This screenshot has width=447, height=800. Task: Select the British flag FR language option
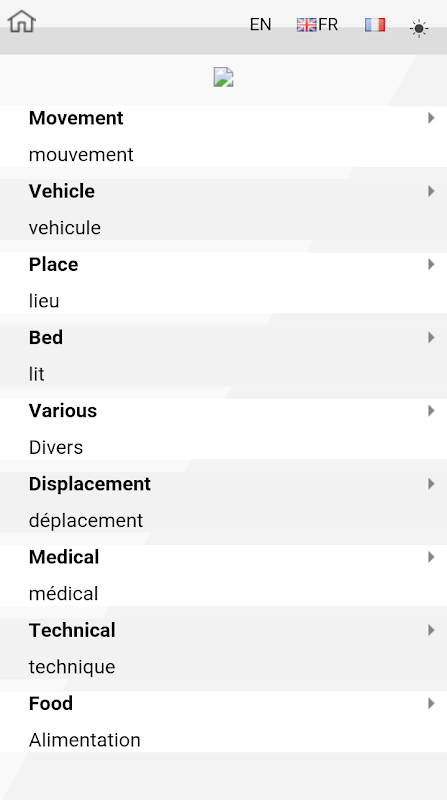(x=317, y=24)
